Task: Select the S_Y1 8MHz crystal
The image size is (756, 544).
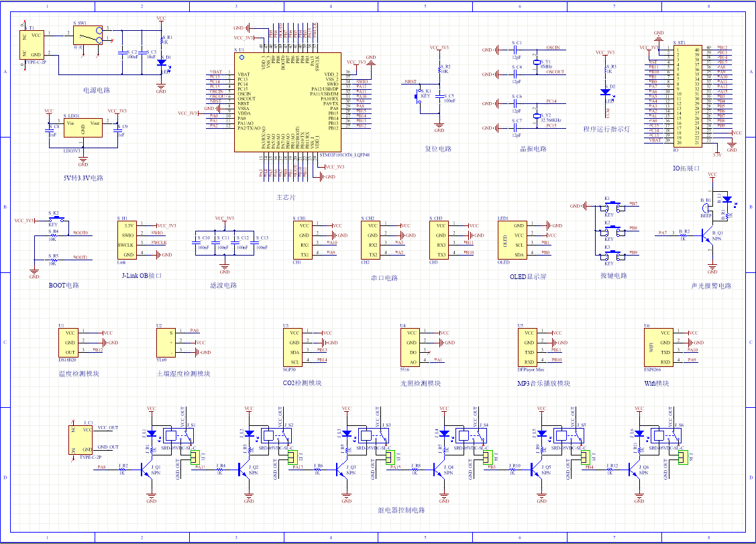Action: 537,62
